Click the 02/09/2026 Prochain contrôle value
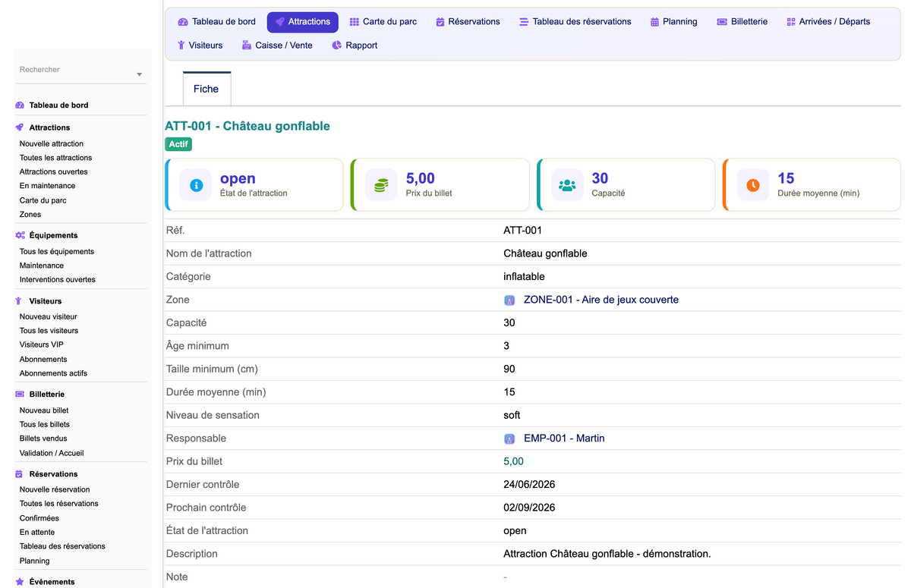The height and width of the screenshot is (588, 911). tap(529, 508)
